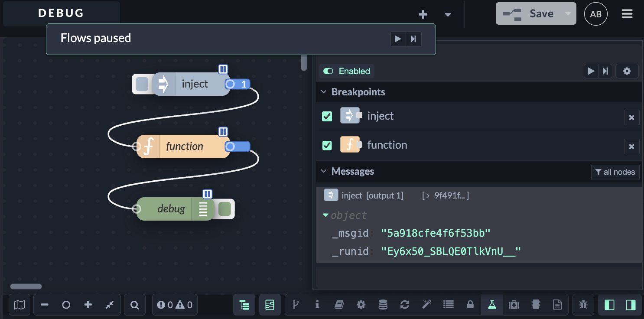Open the hamburger main menu
The image size is (644, 319).
tap(627, 14)
